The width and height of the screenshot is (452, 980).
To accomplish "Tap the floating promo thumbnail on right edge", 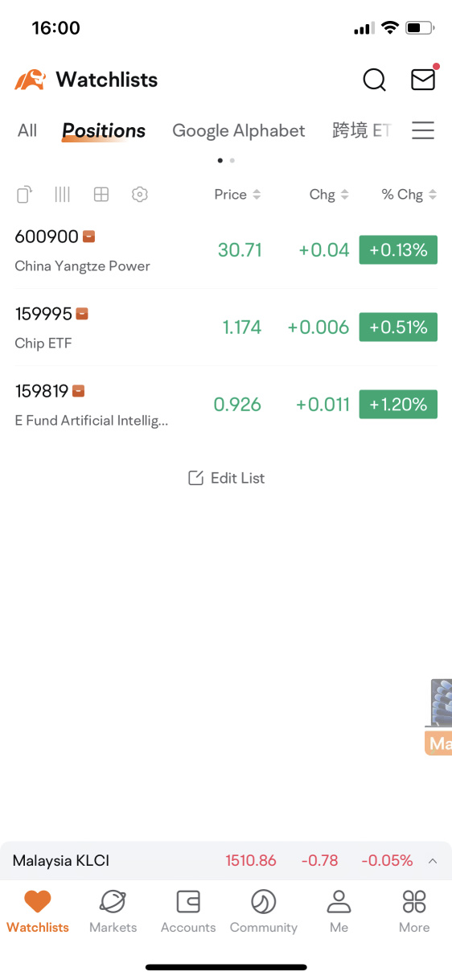I will 438,716.
